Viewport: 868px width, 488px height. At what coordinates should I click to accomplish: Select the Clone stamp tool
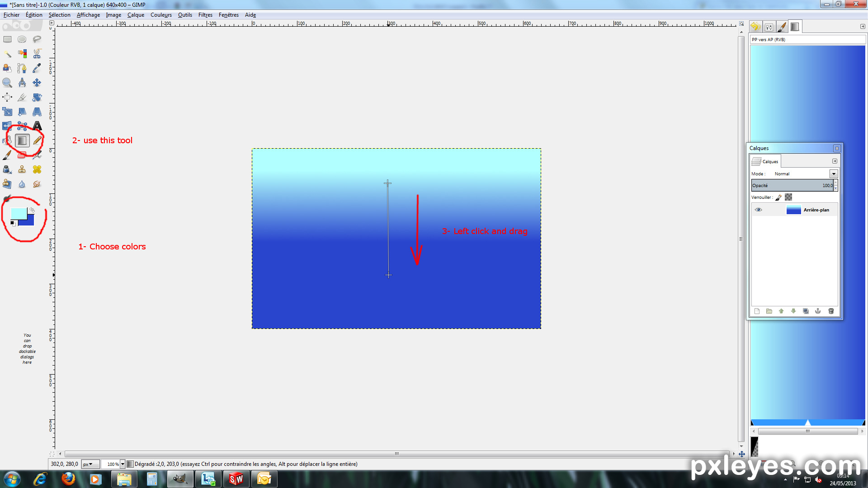(x=22, y=169)
